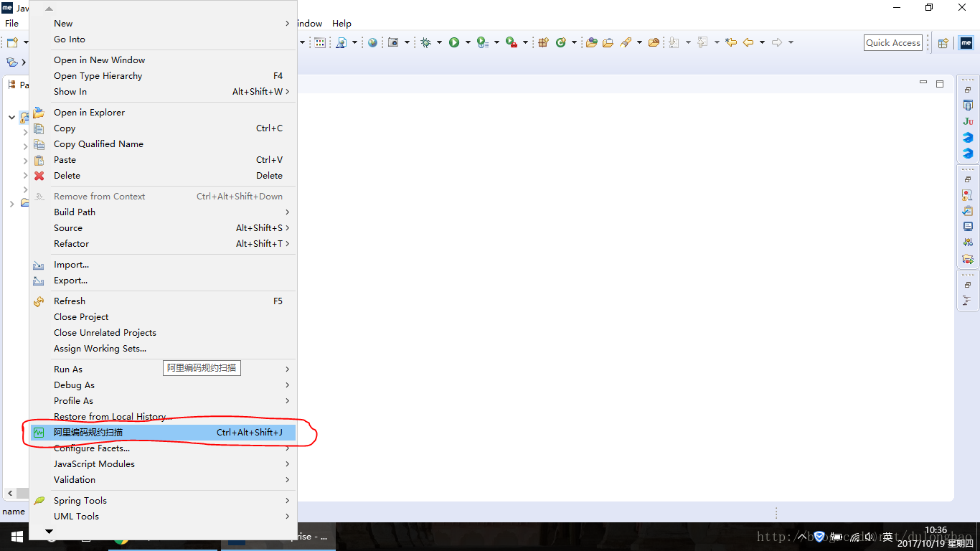The width and height of the screenshot is (980, 551).
Task: Click the Refresh icon in context menu
Action: tap(39, 301)
